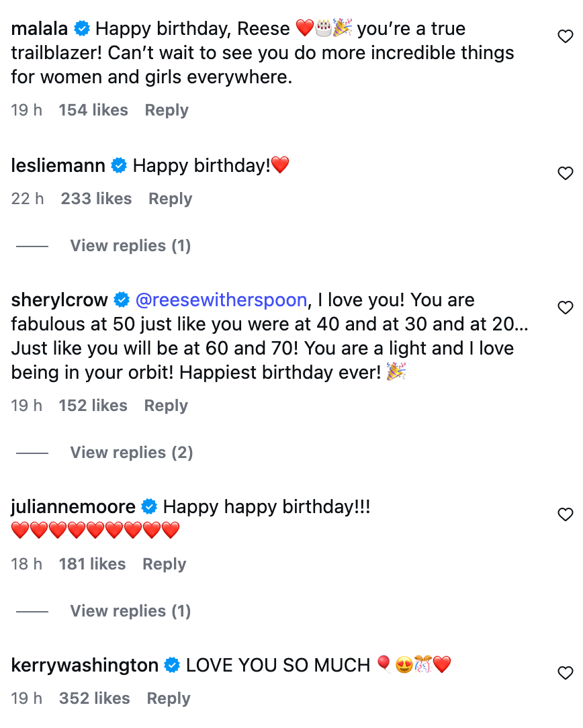583x728 pixels.
Task: Open the @reesewitherspoon mention link
Action: point(221,300)
